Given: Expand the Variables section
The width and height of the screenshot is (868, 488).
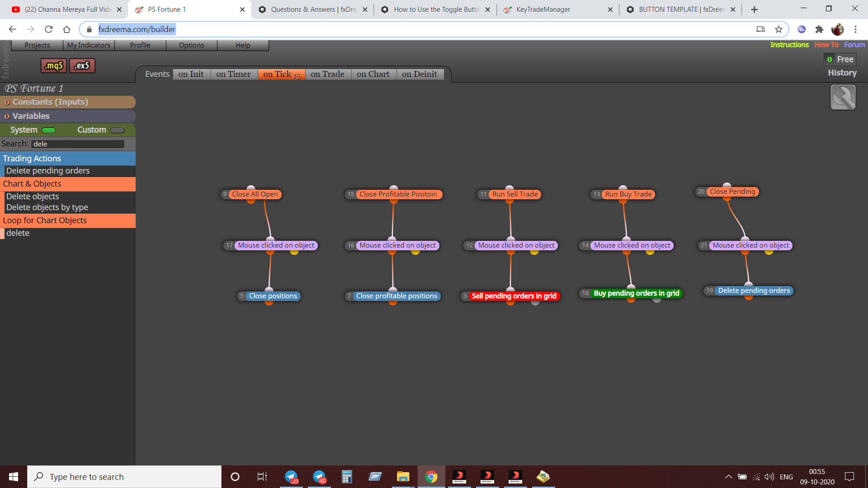Looking at the screenshot, I should coord(68,116).
